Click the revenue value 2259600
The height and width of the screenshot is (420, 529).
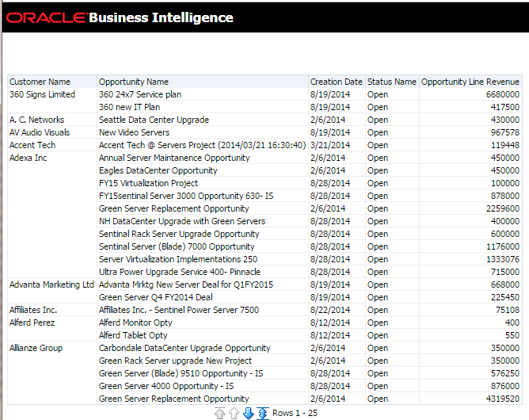[x=503, y=208]
